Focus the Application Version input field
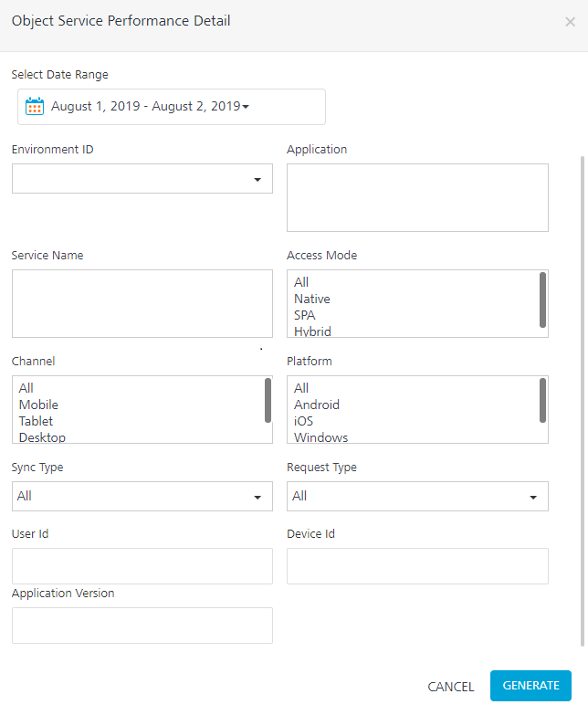The image size is (588, 715). point(142,626)
